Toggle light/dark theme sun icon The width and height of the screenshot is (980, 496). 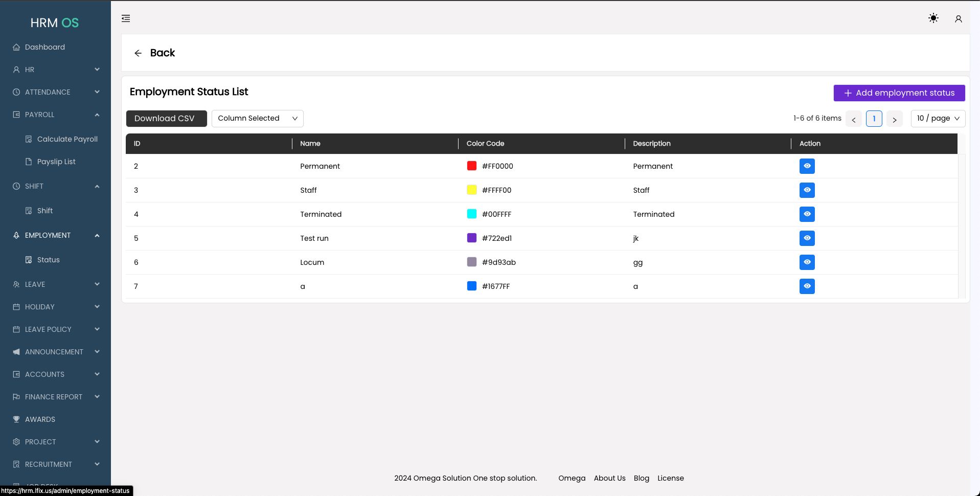[x=933, y=18]
